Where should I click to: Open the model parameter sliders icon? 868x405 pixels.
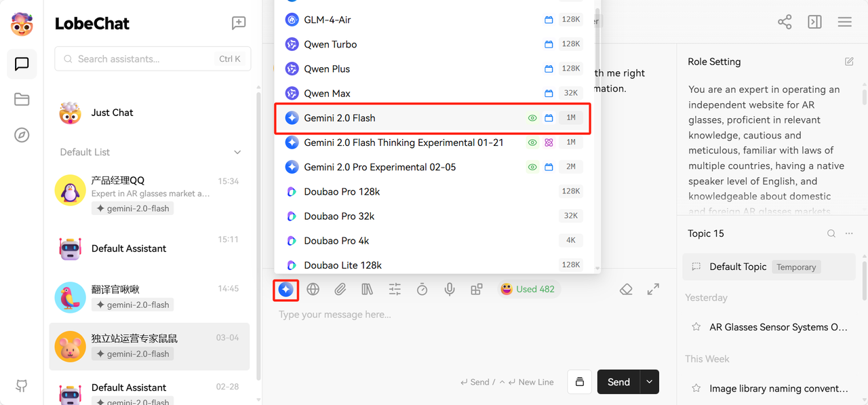pos(395,290)
